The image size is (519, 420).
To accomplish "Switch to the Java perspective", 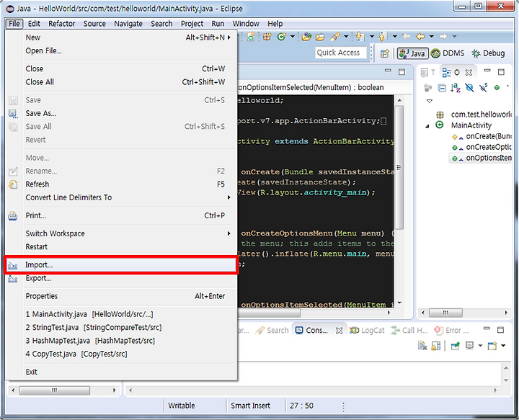I will pyautogui.click(x=413, y=53).
